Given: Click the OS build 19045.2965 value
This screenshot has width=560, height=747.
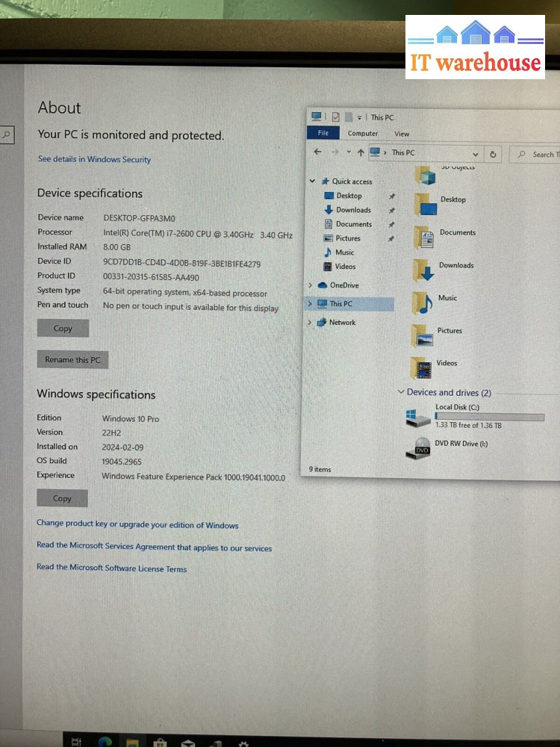Looking at the screenshot, I should click(122, 462).
